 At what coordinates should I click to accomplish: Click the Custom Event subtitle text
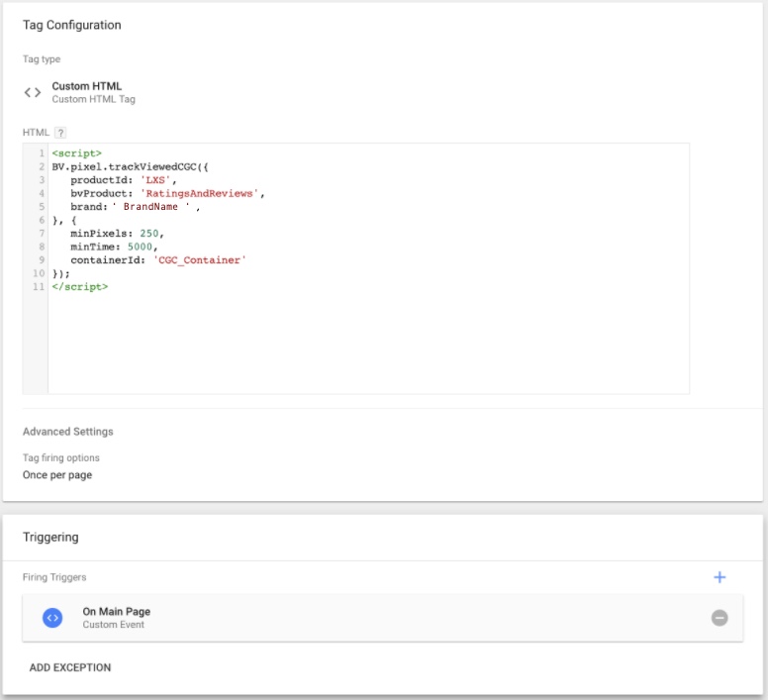point(113,625)
